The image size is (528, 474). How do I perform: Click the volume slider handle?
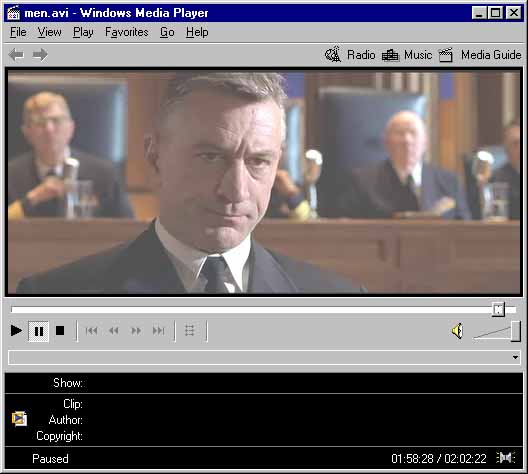click(516, 331)
